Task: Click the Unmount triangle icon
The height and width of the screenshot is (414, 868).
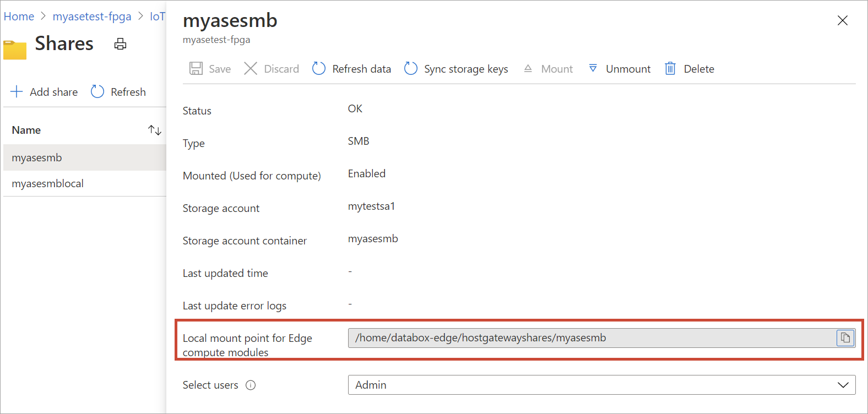Action: click(x=593, y=68)
